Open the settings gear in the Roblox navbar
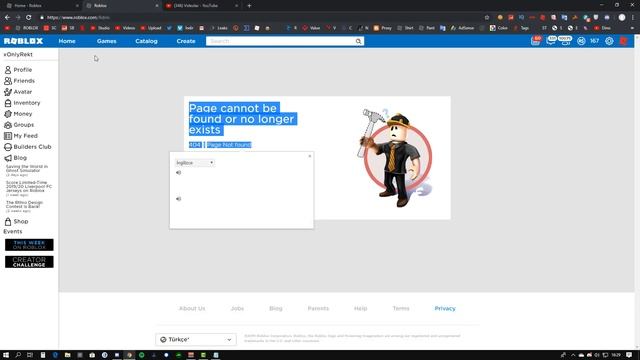 [609, 41]
